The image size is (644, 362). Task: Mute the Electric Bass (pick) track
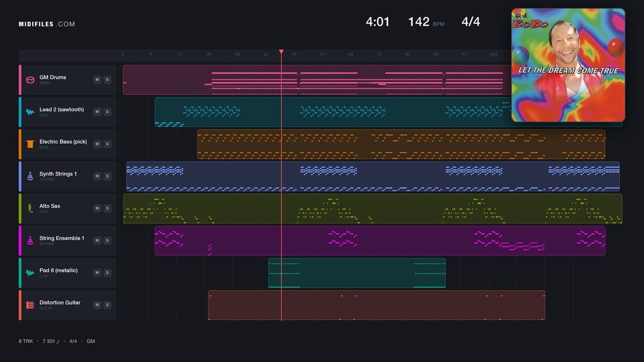pos(97,144)
